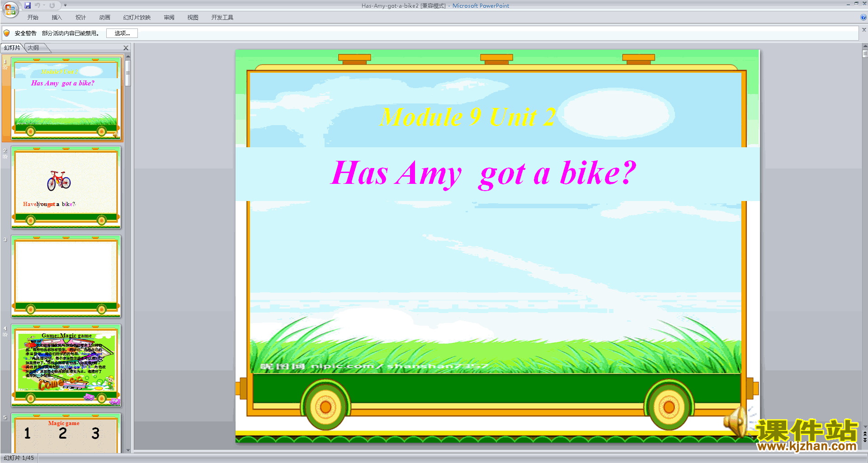This screenshot has width=868, height=463.
Task: Click main editor scroll down arrow
Action: (865, 426)
